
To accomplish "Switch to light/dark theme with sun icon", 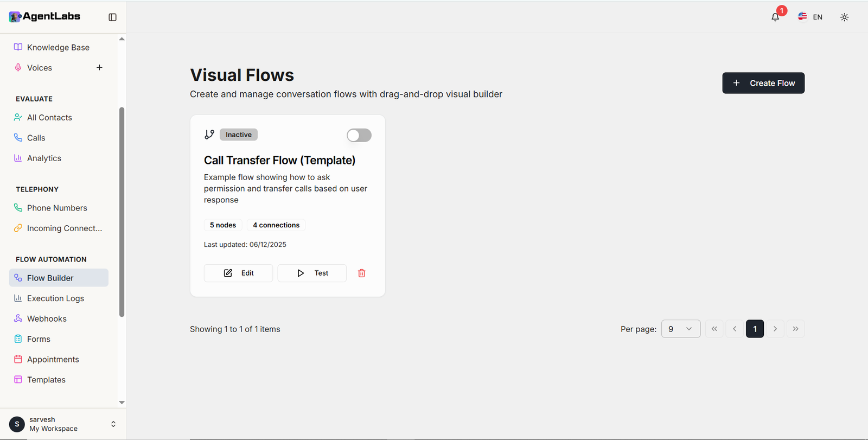I will 844,17.
